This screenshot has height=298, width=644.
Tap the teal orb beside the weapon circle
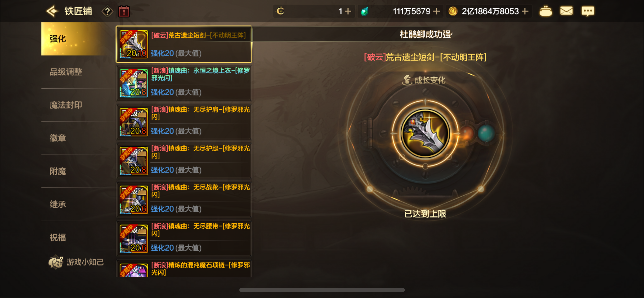click(x=486, y=133)
